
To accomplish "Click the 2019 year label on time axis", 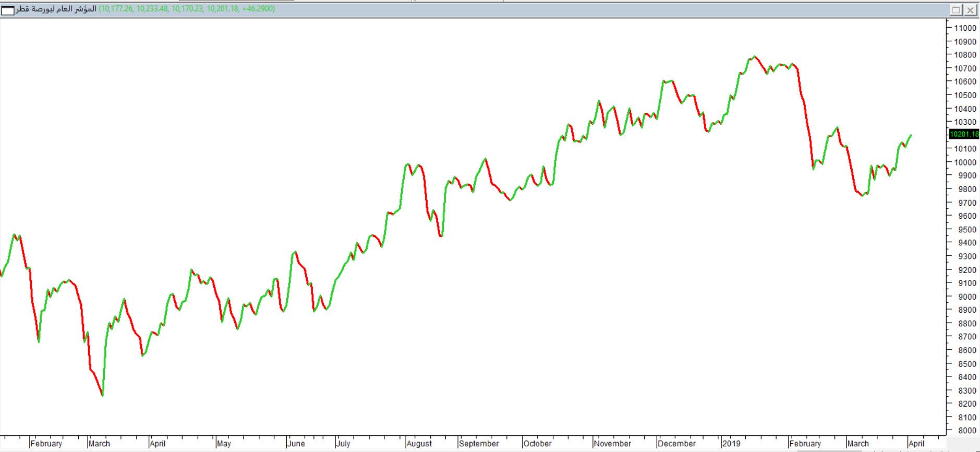I will (x=731, y=444).
